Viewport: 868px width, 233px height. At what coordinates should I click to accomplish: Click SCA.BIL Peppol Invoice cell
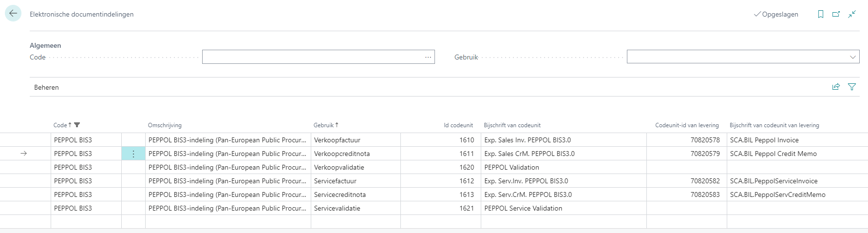(x=797, y=140)
